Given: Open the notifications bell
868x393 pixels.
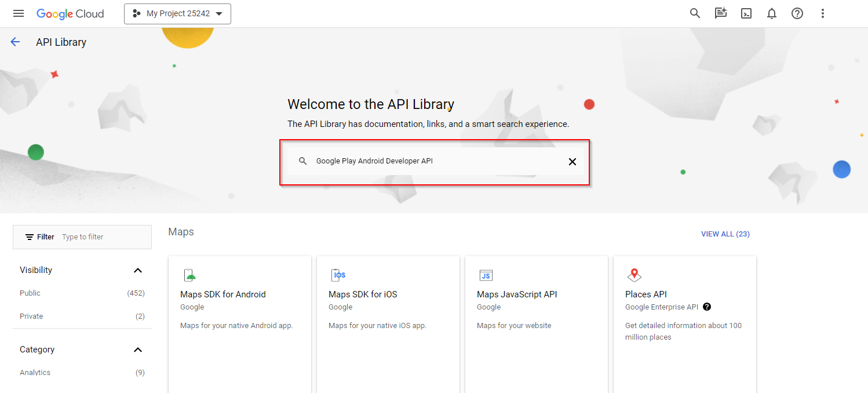Looking at the screenshot, I should pyautogui.click(x=772, y=14).
